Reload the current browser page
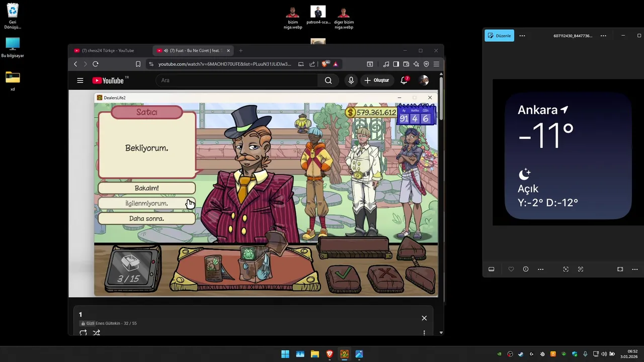 95,64
